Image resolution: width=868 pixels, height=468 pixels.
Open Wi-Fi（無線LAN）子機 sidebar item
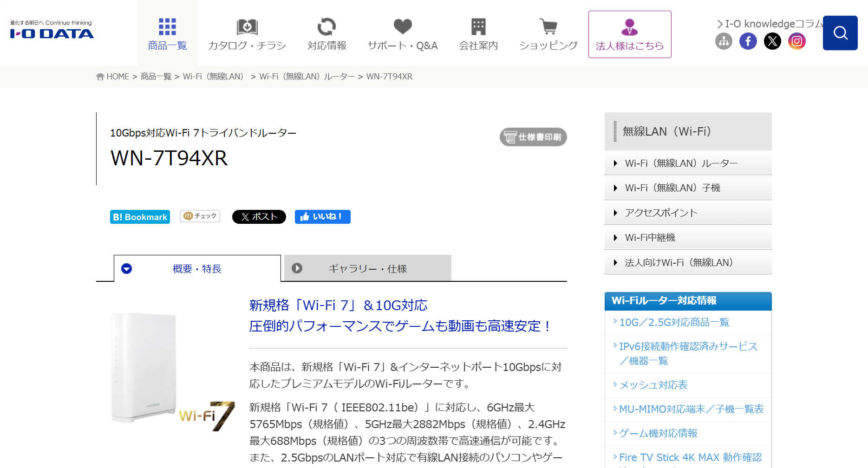[x=688, y=188]
